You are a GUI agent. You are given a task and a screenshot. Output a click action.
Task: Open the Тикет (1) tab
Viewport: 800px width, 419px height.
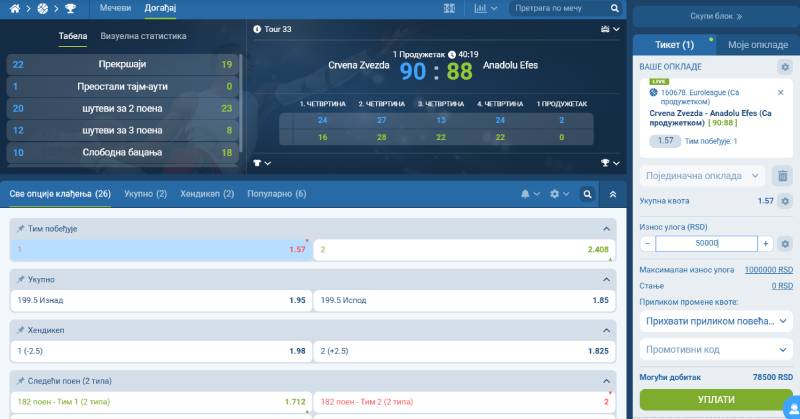tap(674, 45)
